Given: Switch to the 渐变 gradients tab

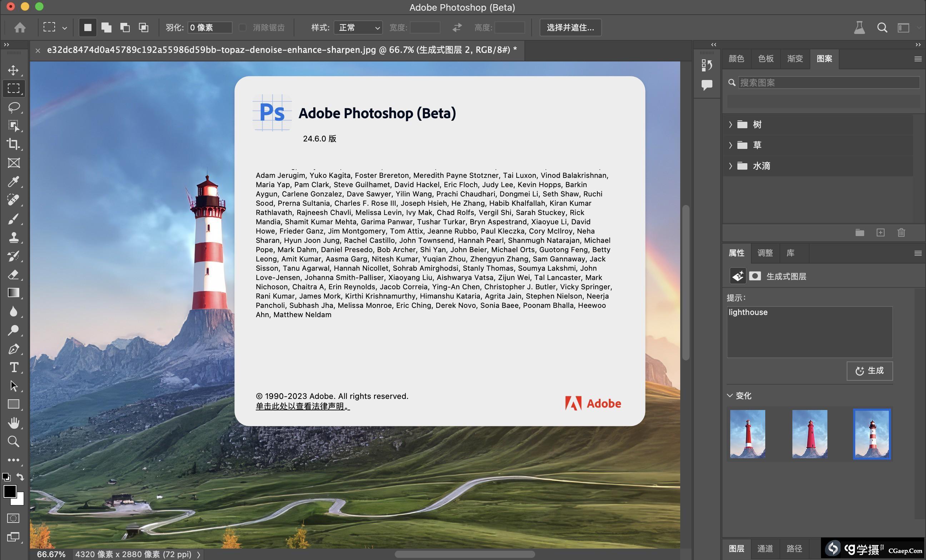Looking at the screenshot, I should coord(795,59).
